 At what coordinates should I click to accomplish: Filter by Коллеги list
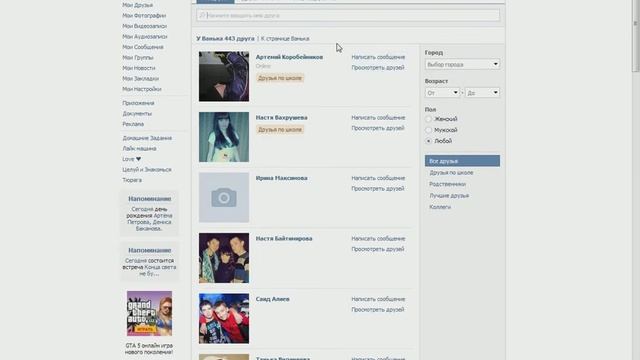(440, 207)
